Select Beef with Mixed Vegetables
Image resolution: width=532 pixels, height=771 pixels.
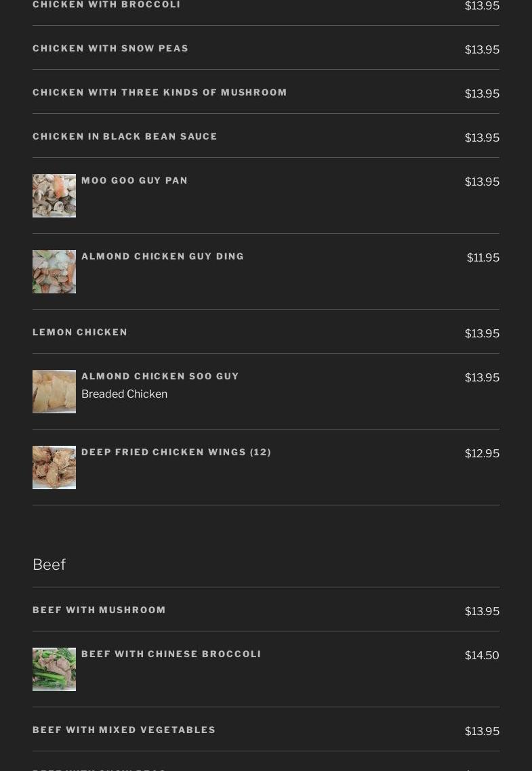[124, 730]
